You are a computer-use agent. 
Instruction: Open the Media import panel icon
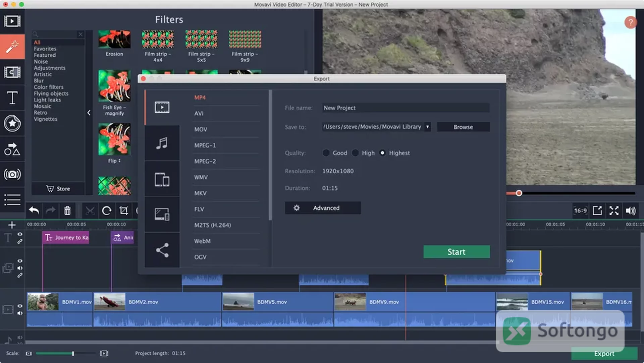(x=12, y=21)
